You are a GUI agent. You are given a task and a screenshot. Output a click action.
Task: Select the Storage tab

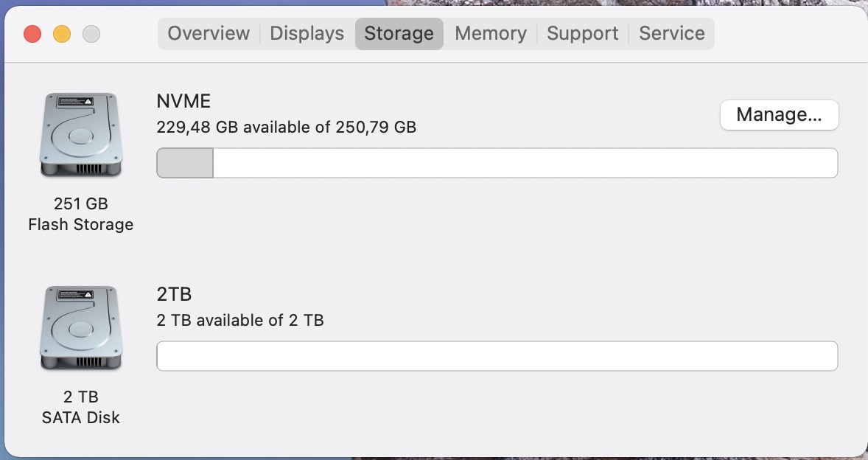[x=399, y=34]
